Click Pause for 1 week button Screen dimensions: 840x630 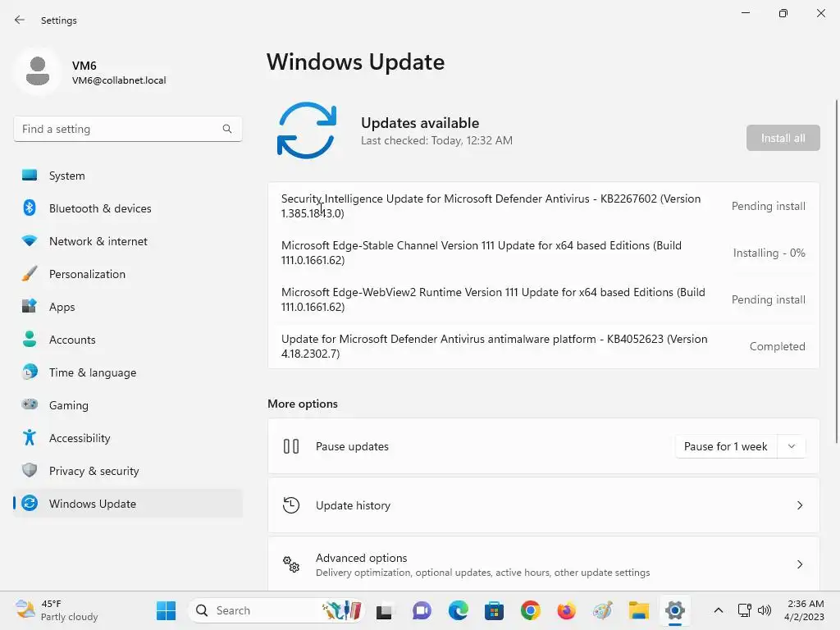pyautogui.click(x=726, y=446)
